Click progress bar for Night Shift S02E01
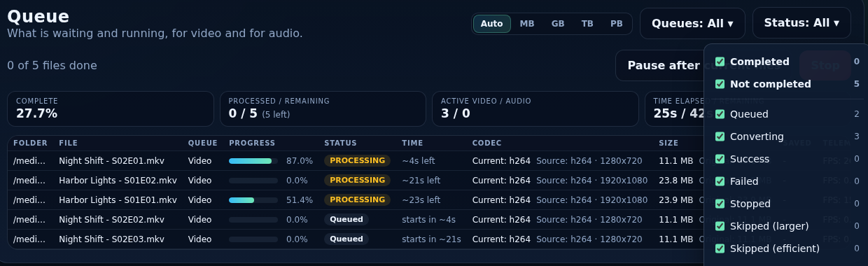 click(x=253, y=161)
